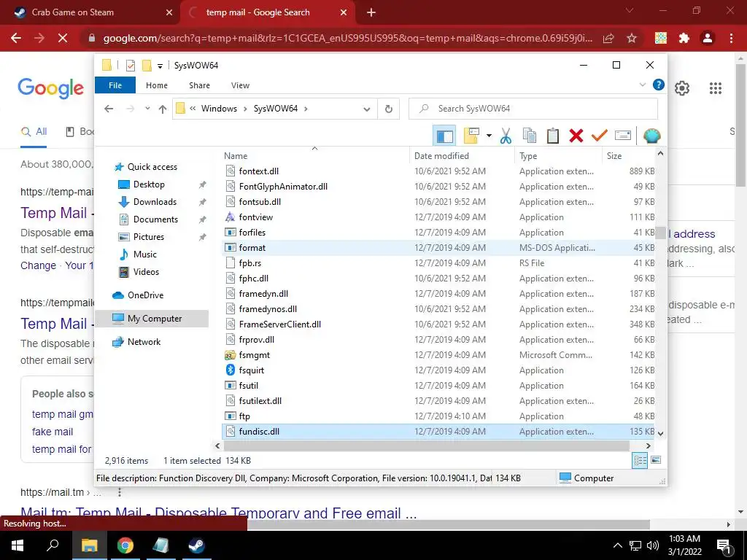
Task: Sort by Date modified column header
Action: click(x=462, y=156)
